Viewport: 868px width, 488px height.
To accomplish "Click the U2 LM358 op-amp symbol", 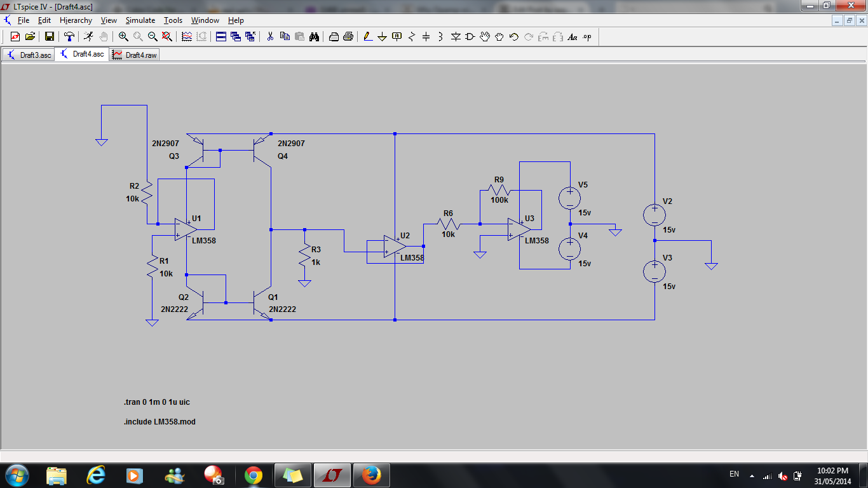I will 395,248.
